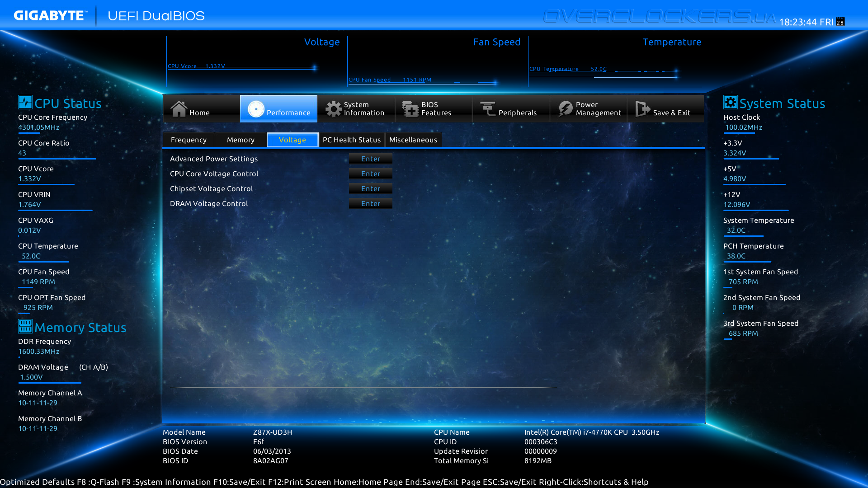This screenshot has height=488, width=868.
Task: Open the Save & Exit tab
Action: (x=665, y=108)
